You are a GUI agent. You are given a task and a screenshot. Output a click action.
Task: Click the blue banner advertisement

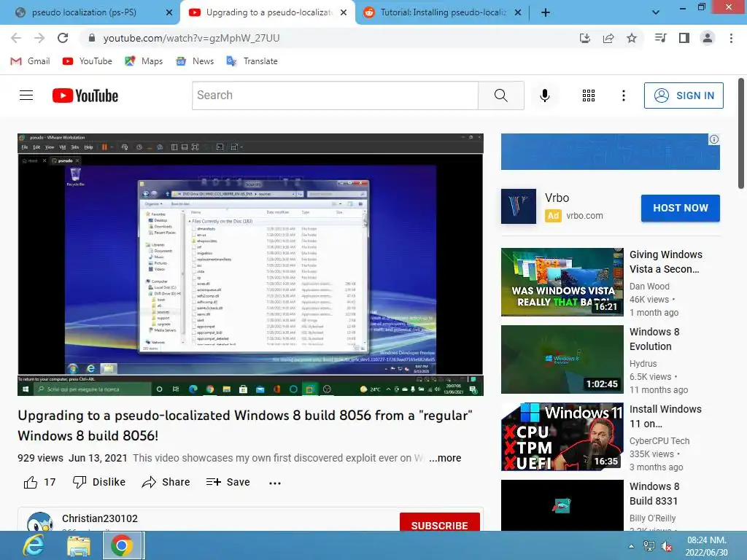[x=611, y=152]
